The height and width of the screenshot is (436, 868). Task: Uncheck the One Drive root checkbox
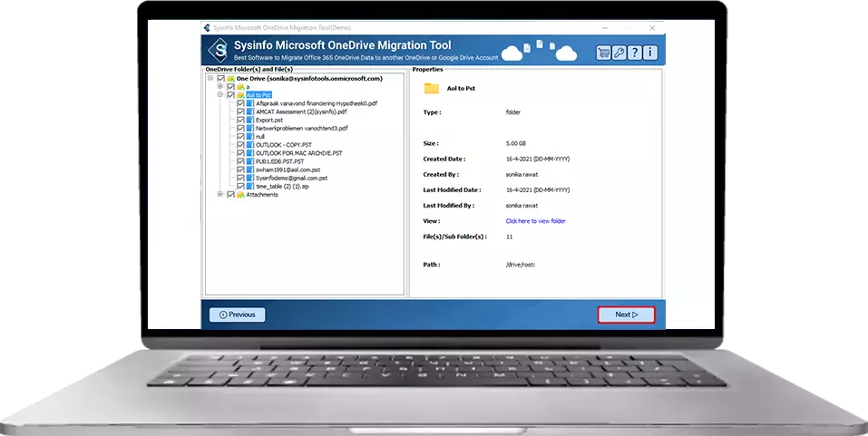[x=221, y=79]
